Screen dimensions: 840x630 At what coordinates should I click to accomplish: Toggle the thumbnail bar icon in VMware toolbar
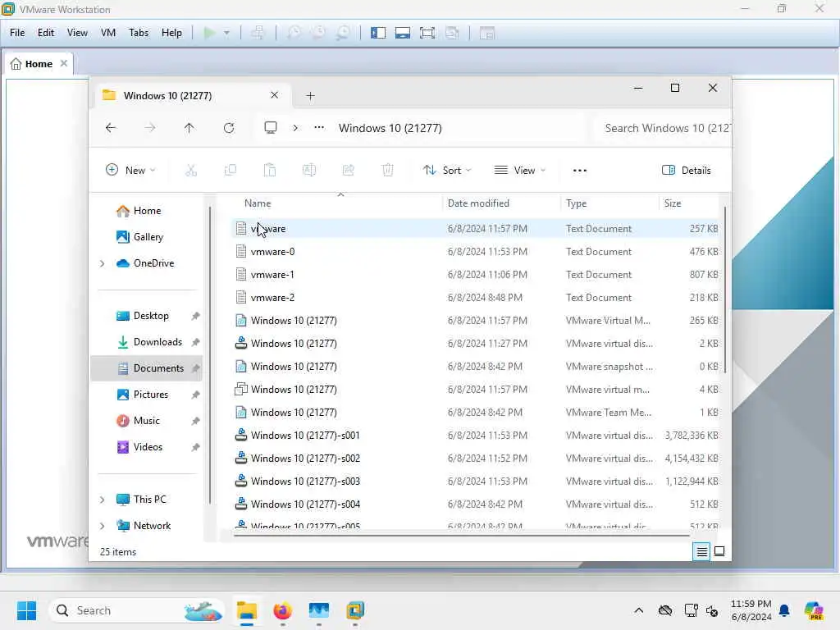pyautogui.click(x=403, y=33)
